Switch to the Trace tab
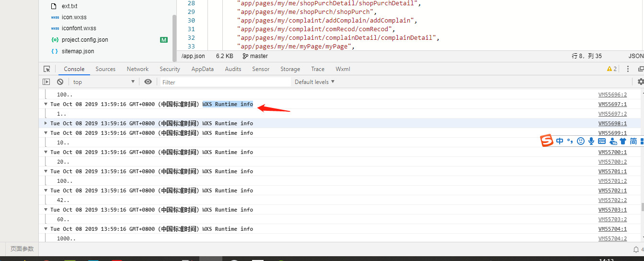The image size is (644, 261). 318,69
